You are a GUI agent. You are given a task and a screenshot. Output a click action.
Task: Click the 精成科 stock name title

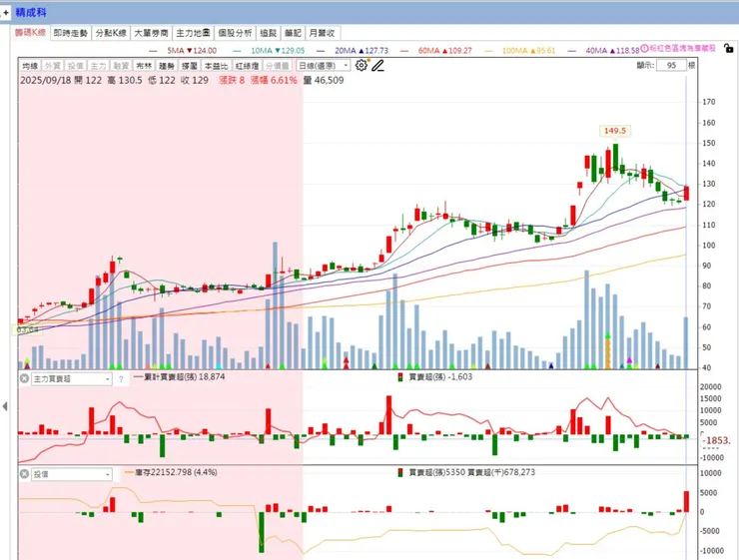pyautogui.click(x=31, y=13)
